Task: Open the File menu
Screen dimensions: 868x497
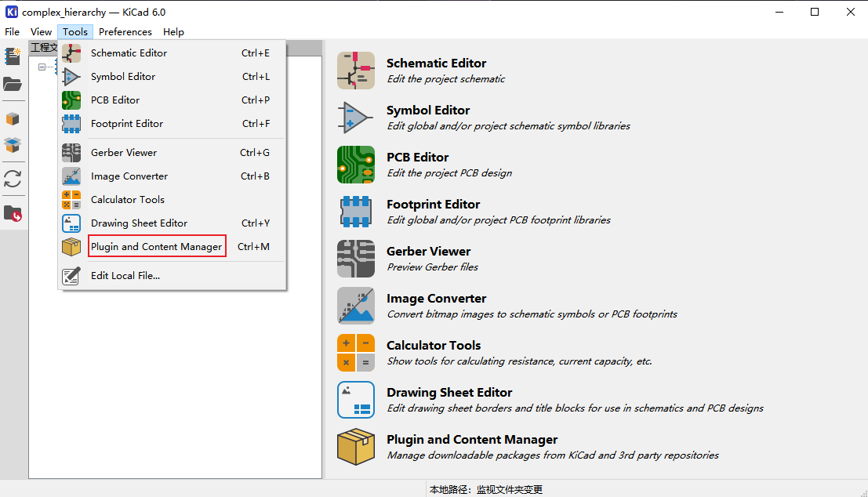Action: (12, 32)
